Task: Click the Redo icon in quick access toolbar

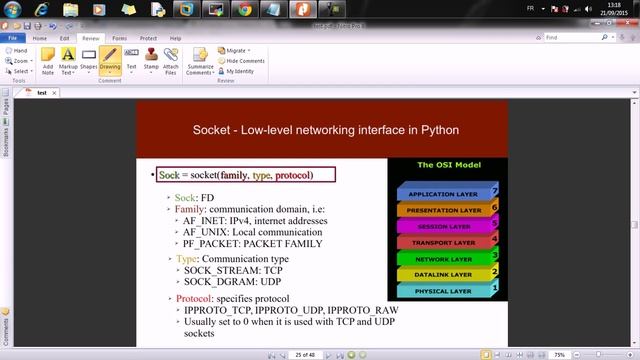Action: coord(69,26)
